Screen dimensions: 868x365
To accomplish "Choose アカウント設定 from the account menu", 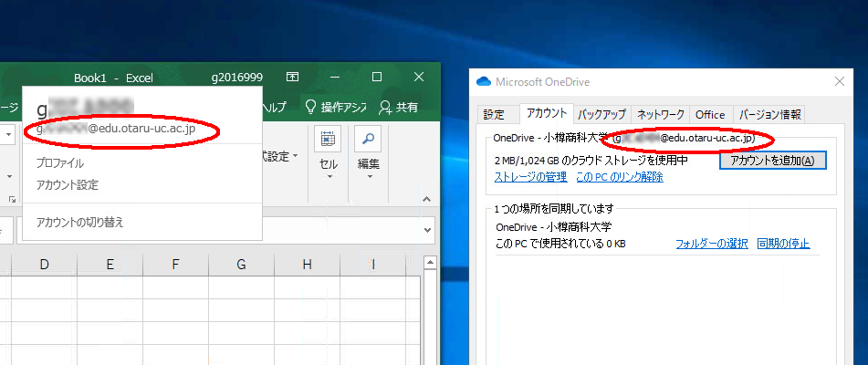I will click(x=68, y=185).
